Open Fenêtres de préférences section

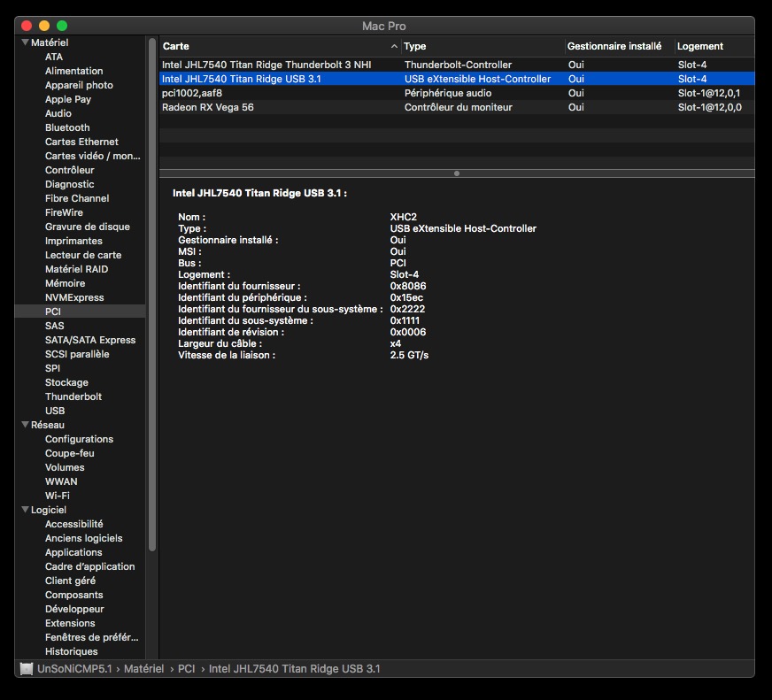91,637
